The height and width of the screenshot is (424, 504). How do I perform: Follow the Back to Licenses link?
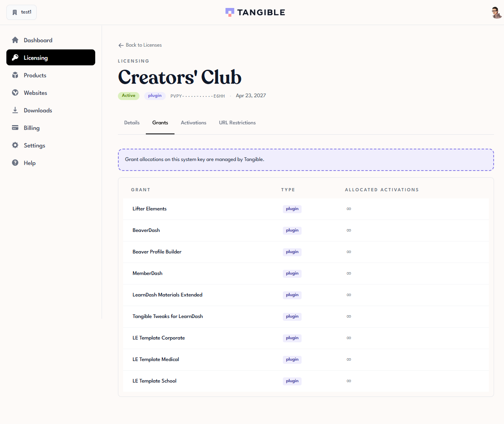(140, 45)
